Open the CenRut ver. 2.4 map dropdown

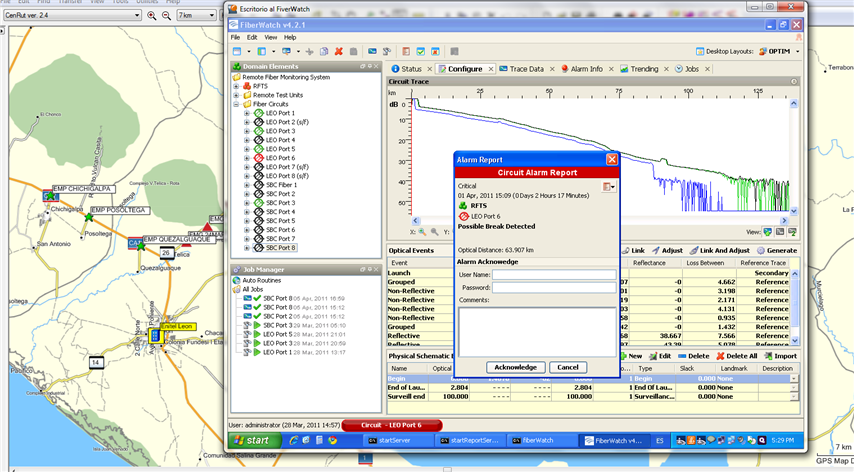tap(137, 15)
